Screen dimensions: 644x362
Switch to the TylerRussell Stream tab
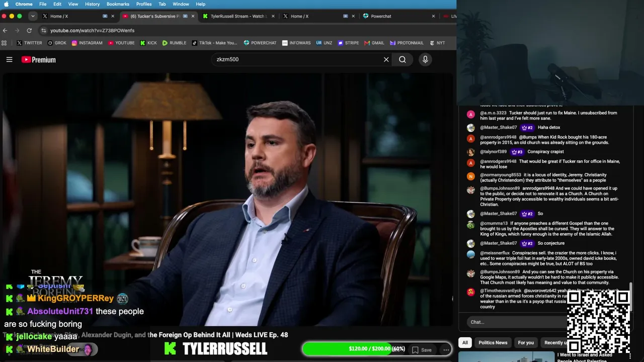click(x=238, y=16)
